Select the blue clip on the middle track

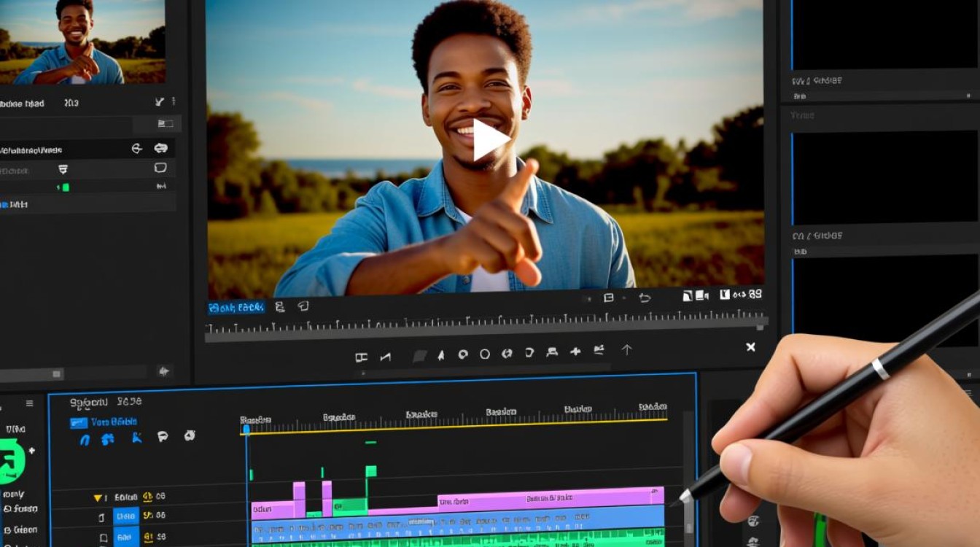[458, 523]
